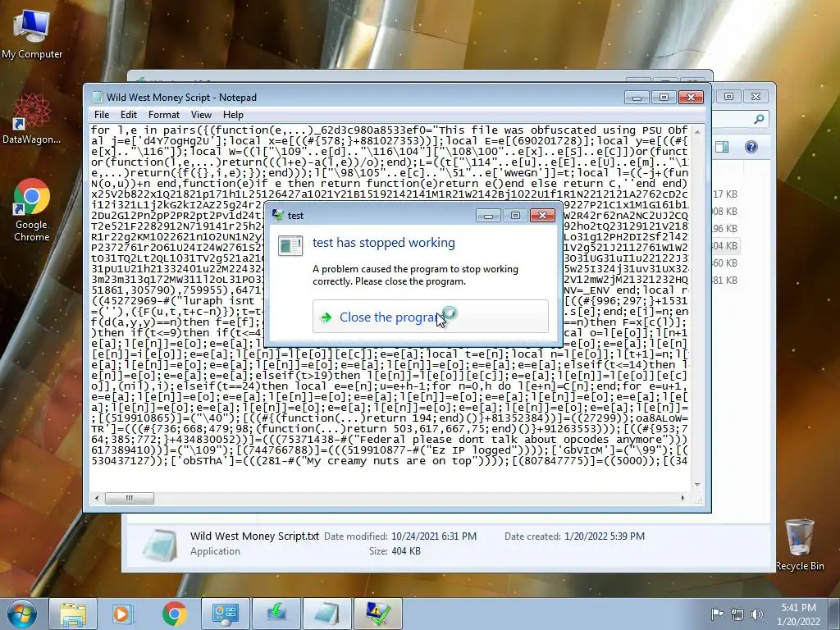Click 'test has stopped working' heading
The image size is (840, 630).
tap(384, 243)
